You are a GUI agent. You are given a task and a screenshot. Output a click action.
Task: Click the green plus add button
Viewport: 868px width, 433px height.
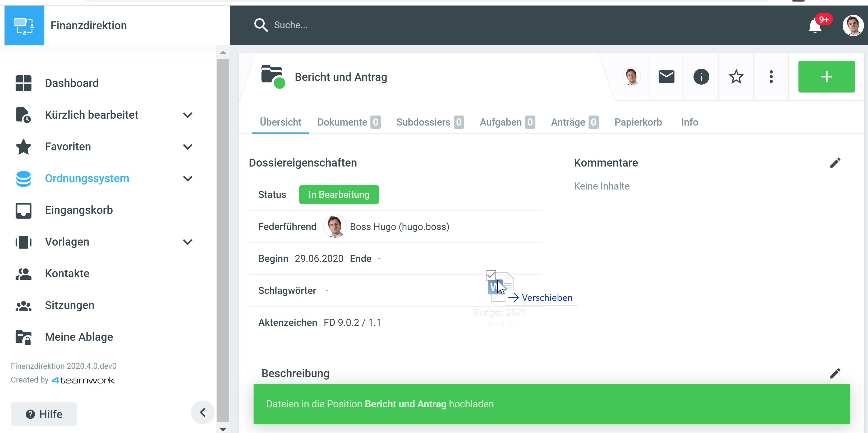pos(826,77)
